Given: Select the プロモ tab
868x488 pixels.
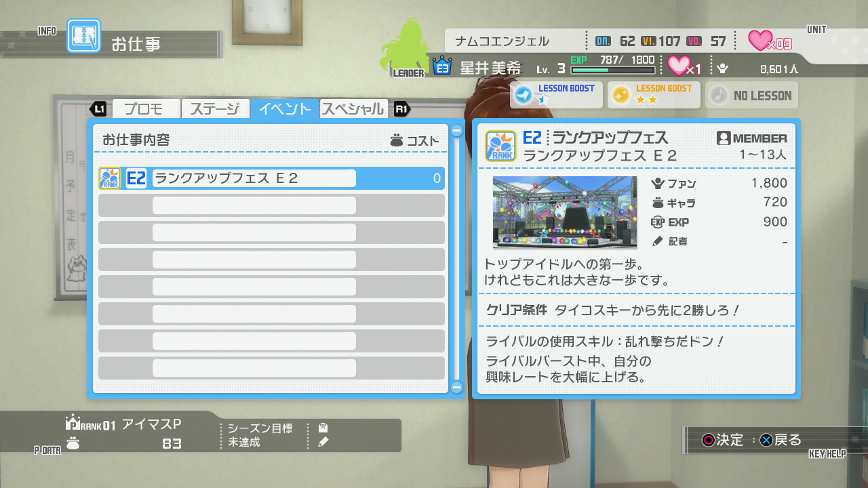Looking at the screenshot, I should coord(146,109).
